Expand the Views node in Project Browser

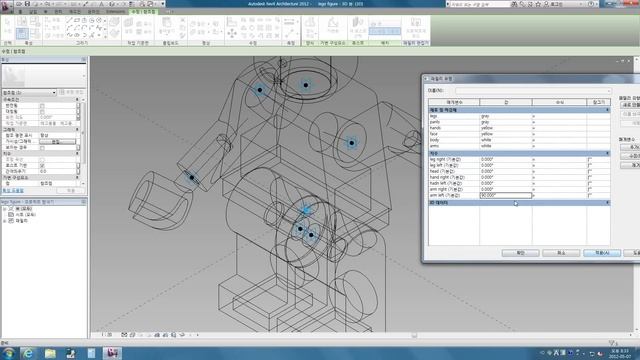4,209
